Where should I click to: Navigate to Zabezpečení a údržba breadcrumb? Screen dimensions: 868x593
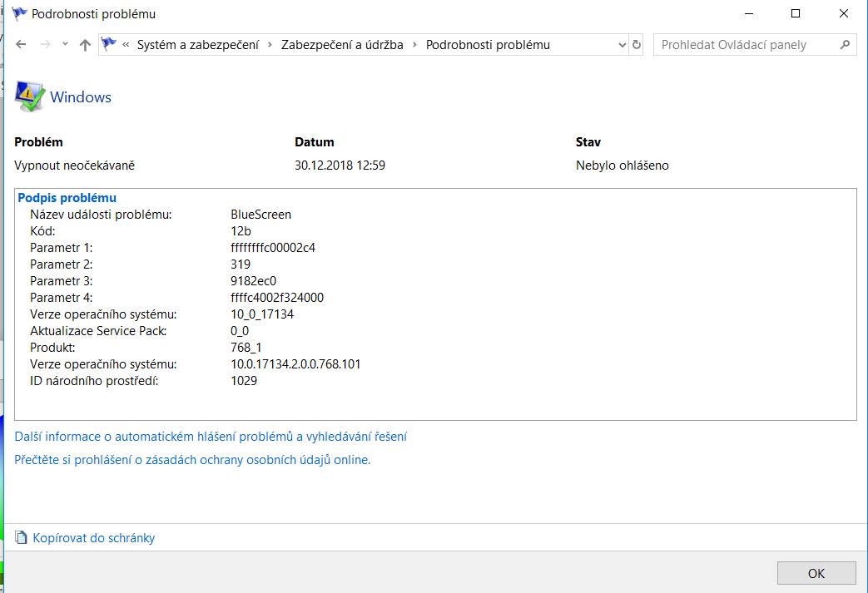point(341,45)
